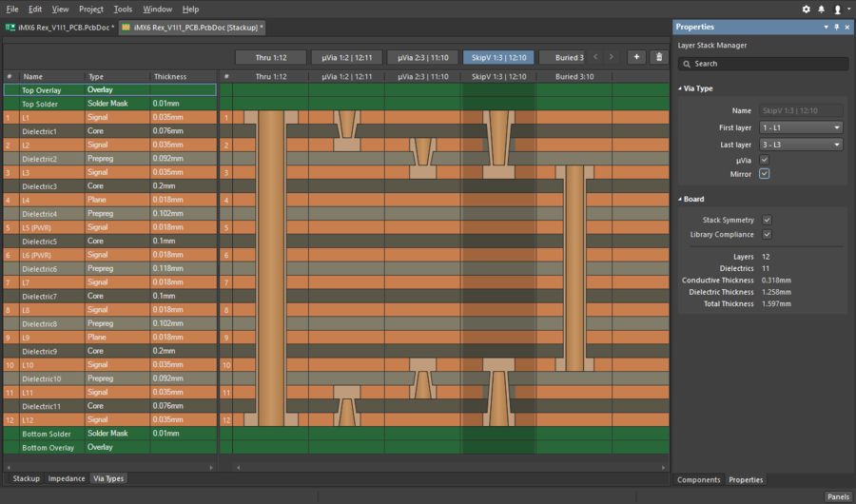The image size is (856, 504).
Task: Disable the Stack Symmetry checkbox
Action: click(x=767, y=220)
